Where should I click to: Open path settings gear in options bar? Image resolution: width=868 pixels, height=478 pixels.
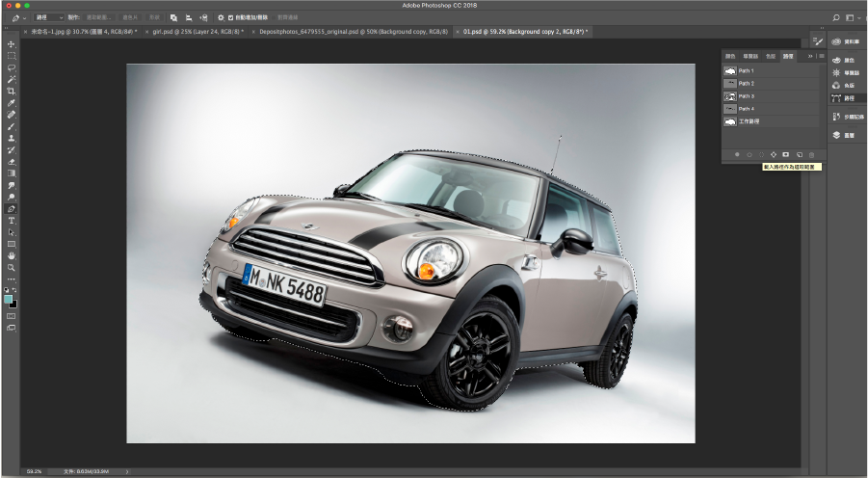tap(221, 17)
